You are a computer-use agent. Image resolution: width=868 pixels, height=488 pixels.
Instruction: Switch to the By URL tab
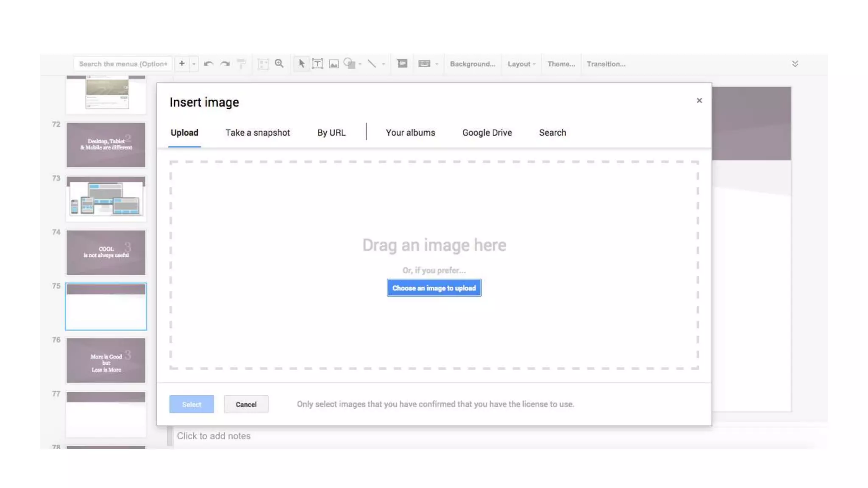click(x=331, y=133)
